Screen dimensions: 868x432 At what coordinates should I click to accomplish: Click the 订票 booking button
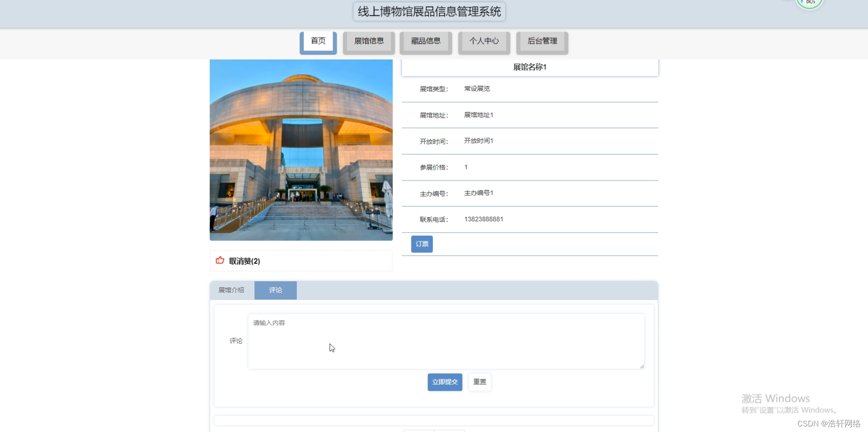pyautogui.click(x=421, y=244)
